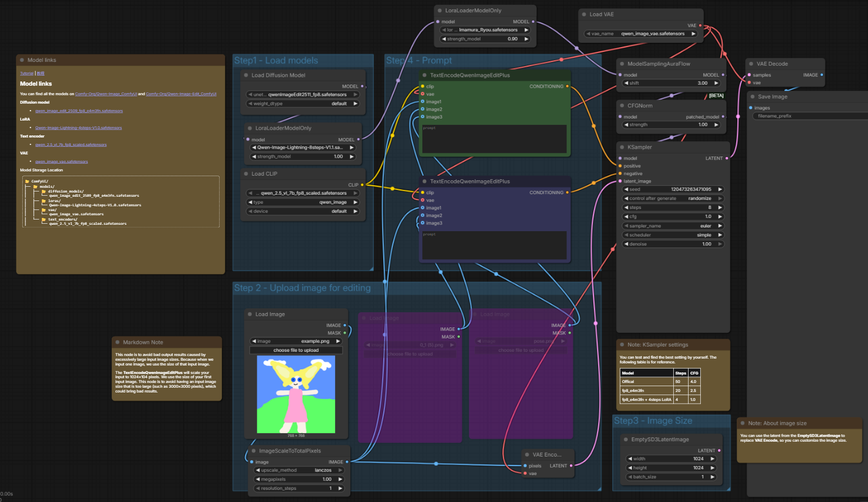Open the Qwen-Image-Lightning-4steps-V1.0.safetensors link
Screen dimensions: 868x502
tap(78, 128)
